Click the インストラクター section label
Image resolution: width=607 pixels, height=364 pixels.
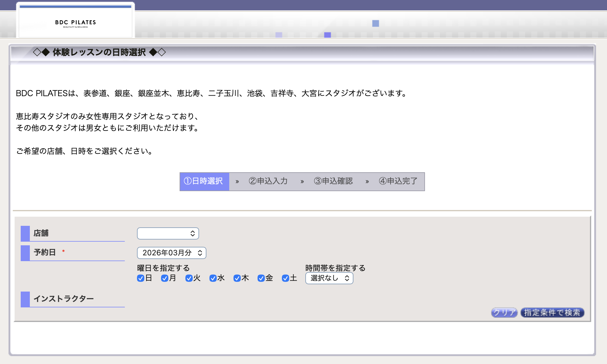(x=64, y=299)
